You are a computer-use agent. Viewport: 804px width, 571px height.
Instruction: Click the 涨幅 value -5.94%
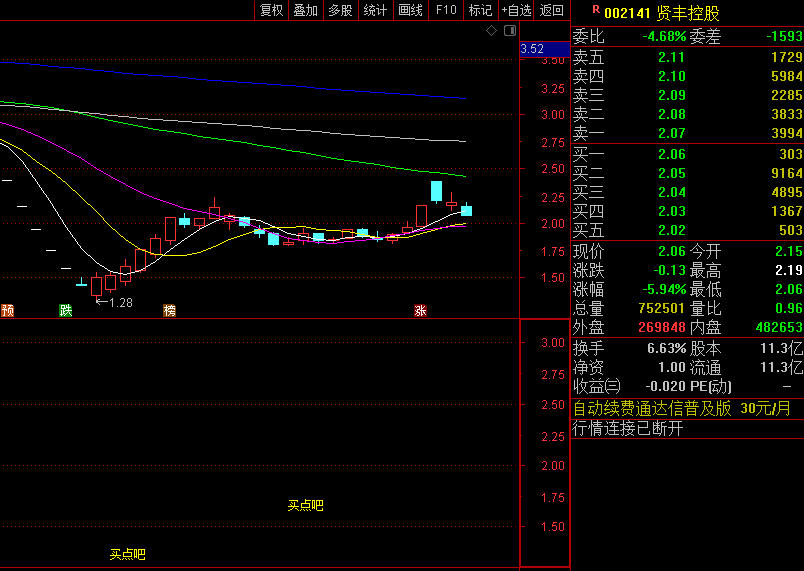pos(664,290)
